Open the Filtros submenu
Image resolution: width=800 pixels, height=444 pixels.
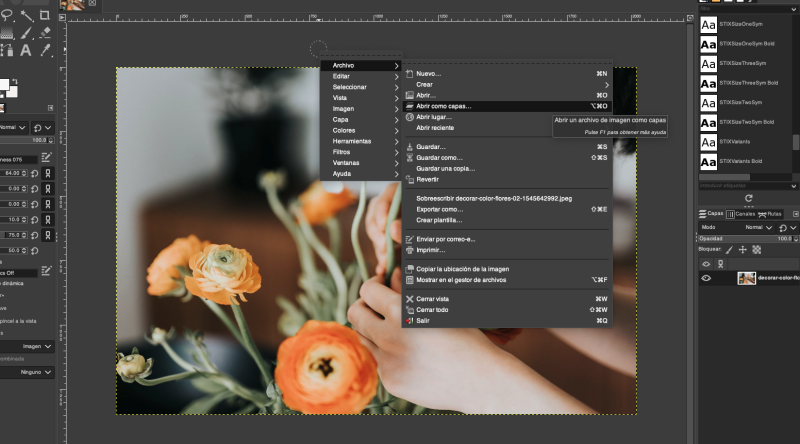coord(342,152)
